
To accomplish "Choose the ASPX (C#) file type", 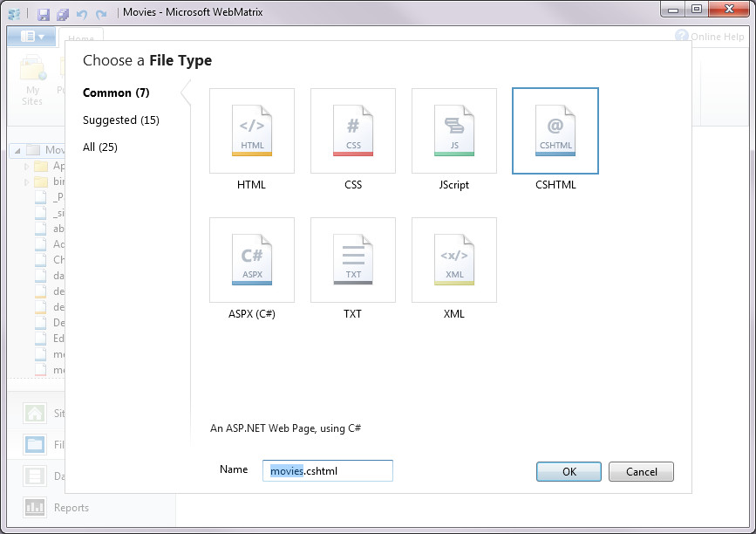I will 252,260.
